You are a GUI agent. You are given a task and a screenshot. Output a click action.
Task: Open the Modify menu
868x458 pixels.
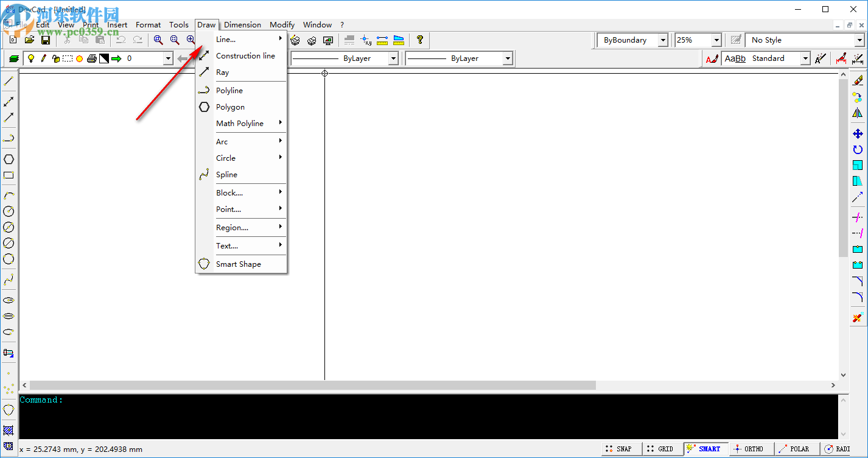[282, 25]
